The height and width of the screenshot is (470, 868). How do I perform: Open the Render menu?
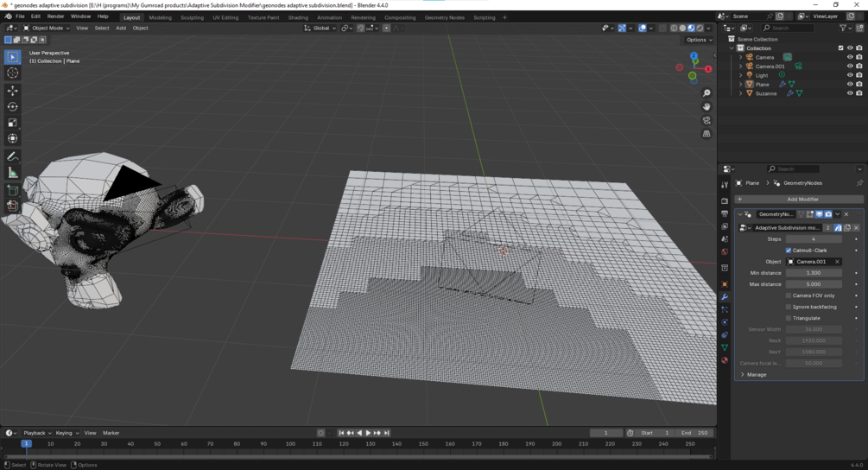pyautogui.click(x=55, y=16)
